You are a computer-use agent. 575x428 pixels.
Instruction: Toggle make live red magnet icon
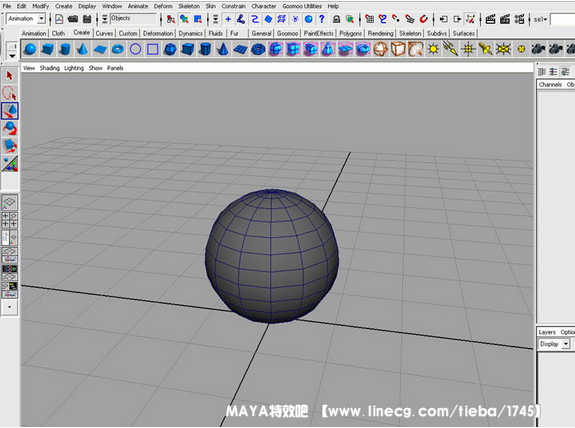424,19
